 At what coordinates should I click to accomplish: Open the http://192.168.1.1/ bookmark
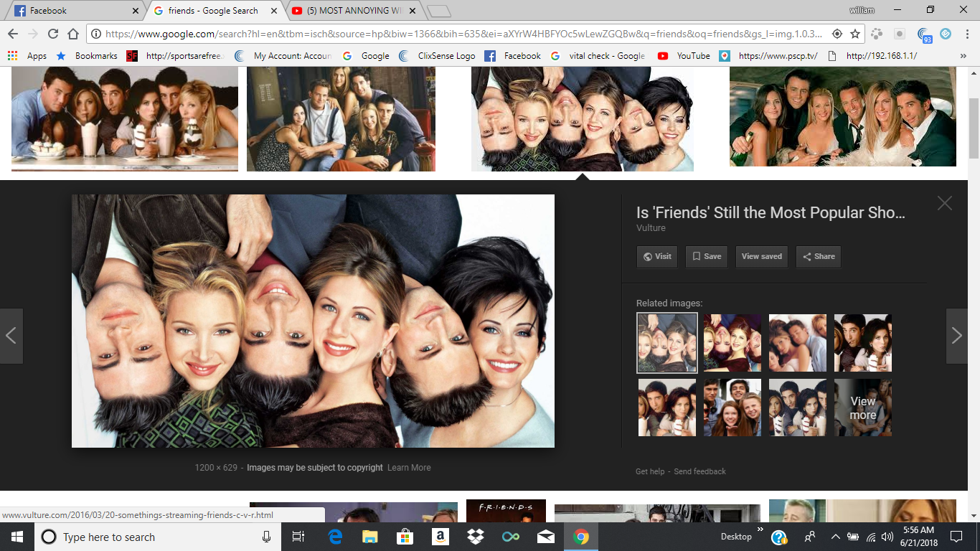pyautogui.click(x=872, y=56)
